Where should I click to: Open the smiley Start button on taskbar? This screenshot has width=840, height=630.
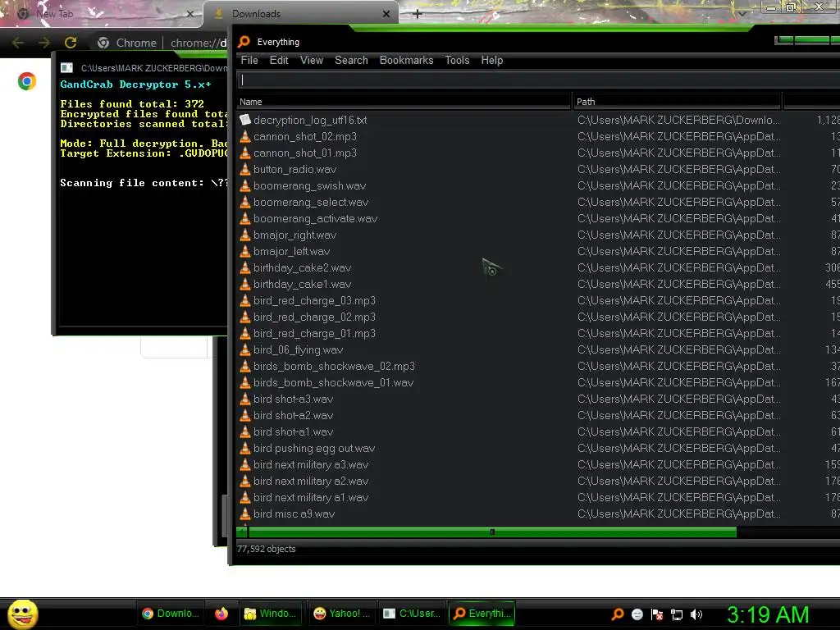point(22,614)
